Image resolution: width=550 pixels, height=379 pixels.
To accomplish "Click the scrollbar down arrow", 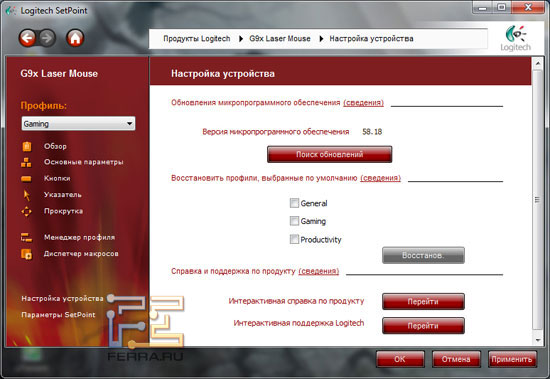I will coord(538,340).
